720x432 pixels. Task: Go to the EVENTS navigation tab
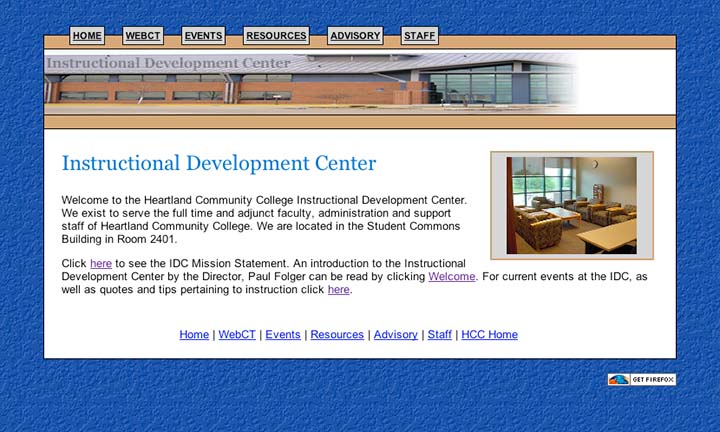[203, 36]
